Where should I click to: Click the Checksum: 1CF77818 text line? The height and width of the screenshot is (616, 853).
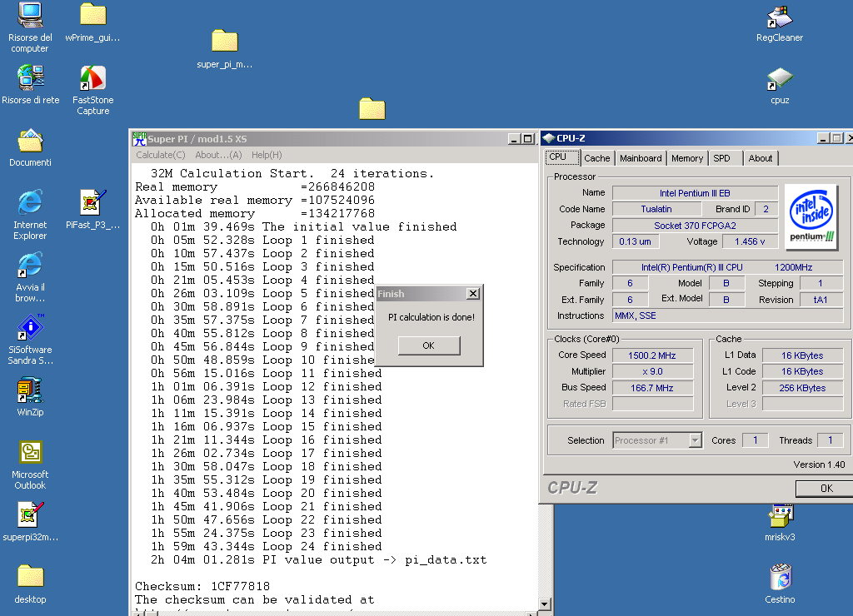point(202,586)
